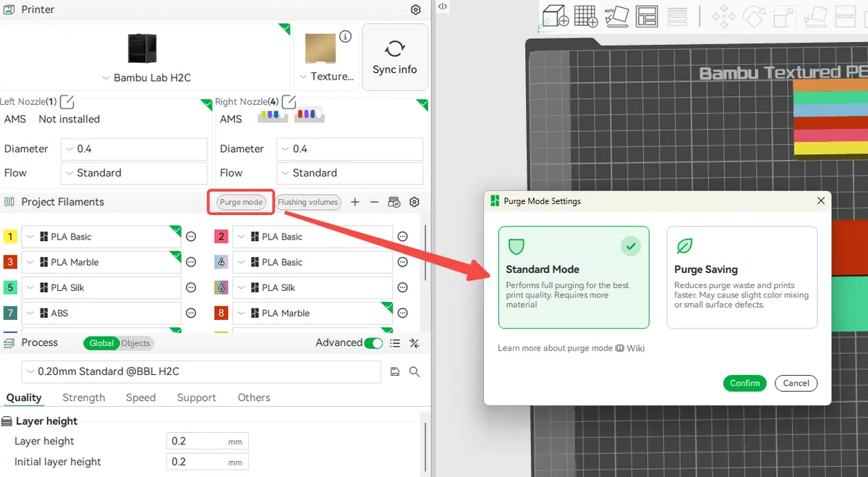The width and height of the screenshot is (868, 477).
Task: Open Project Filaments gear settings
Action: 414,202
